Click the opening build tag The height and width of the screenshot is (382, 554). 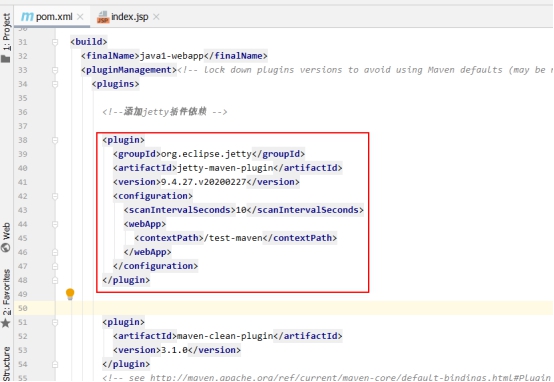coord(89,42)
